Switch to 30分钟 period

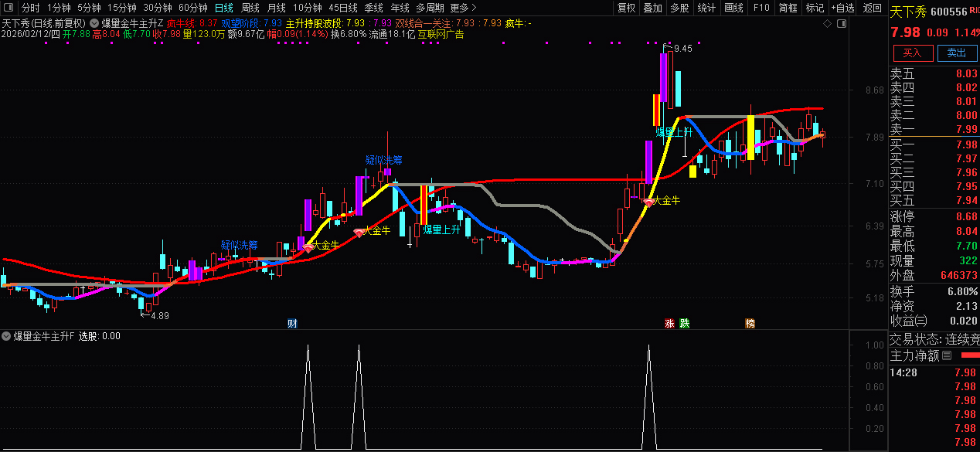157,8
